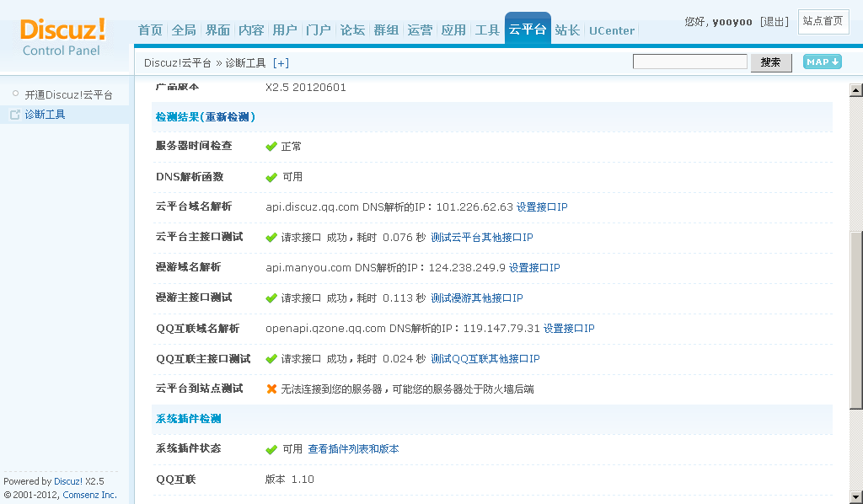Click the 系统插件检测 section header
Image resolution: width=863 pixels, height=504 pixels.
point(188,419)
